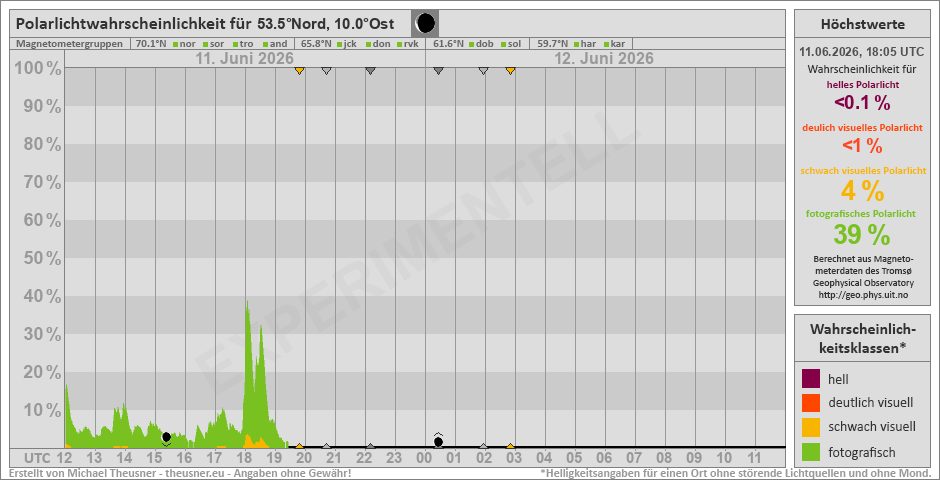The width and height of the screenshot is (940, 480).
Task: Open the http://geo.phys.uit.no link
Action: [863, 294]
